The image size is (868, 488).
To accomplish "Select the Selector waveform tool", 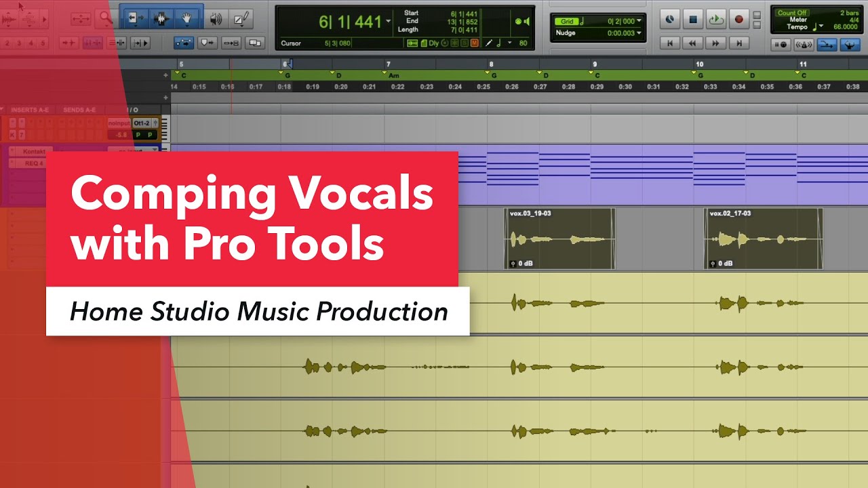I will click(161, 19).
